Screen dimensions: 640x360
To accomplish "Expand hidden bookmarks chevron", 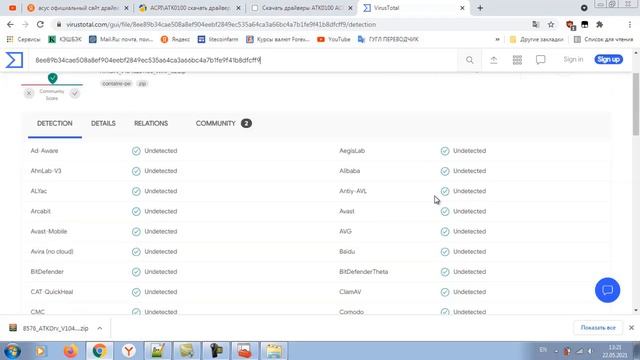I will (497, 39).
